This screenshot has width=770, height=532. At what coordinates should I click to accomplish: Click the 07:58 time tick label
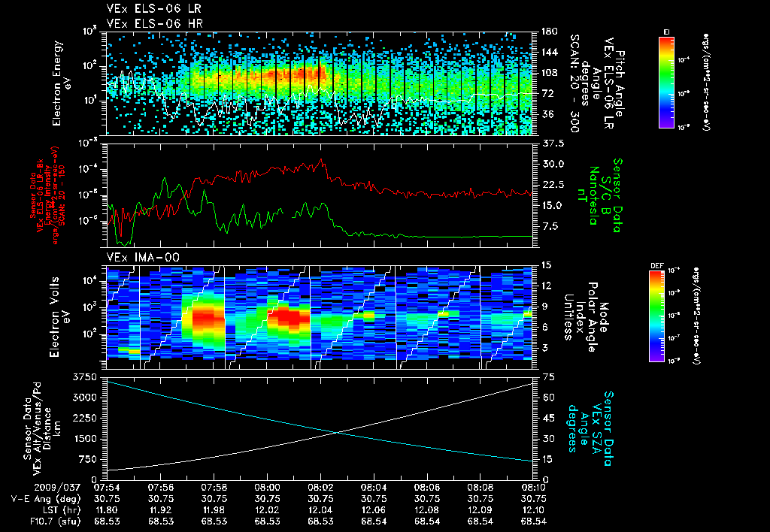(x=214, y=488)
